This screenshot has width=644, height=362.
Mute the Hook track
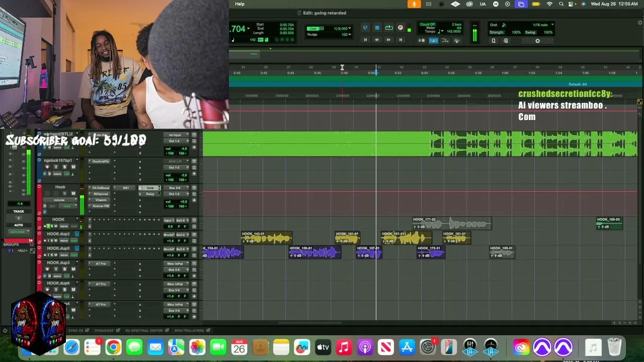pos(73,194)
